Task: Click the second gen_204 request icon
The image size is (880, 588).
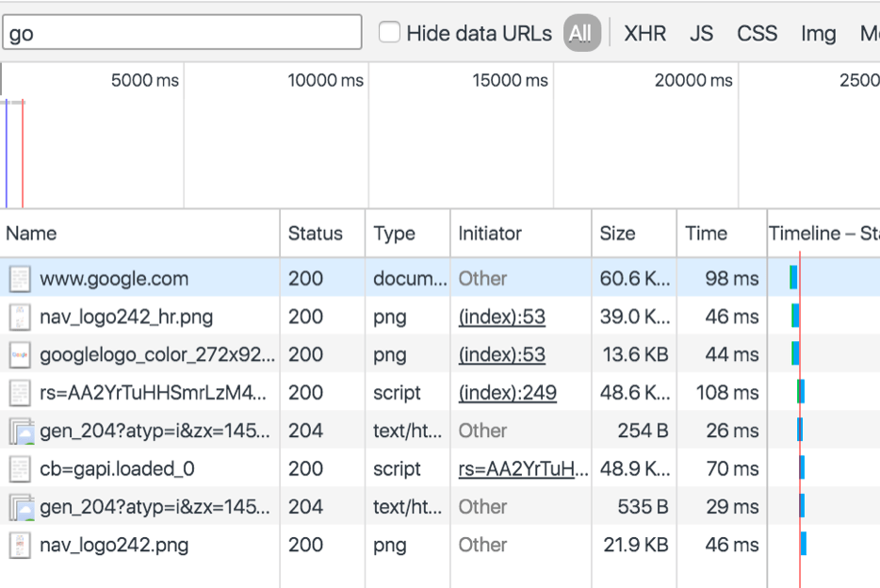Action: point(21,507)
